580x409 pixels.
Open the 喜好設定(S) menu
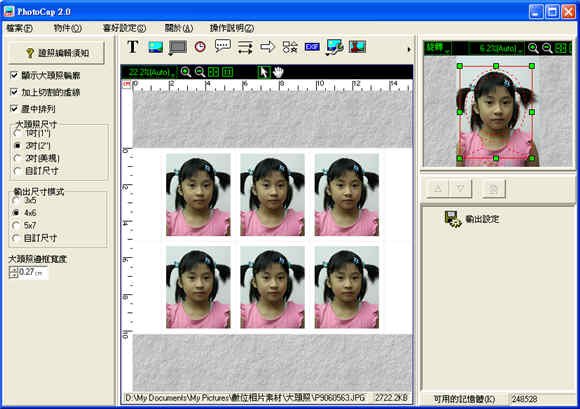coord(124,28)
